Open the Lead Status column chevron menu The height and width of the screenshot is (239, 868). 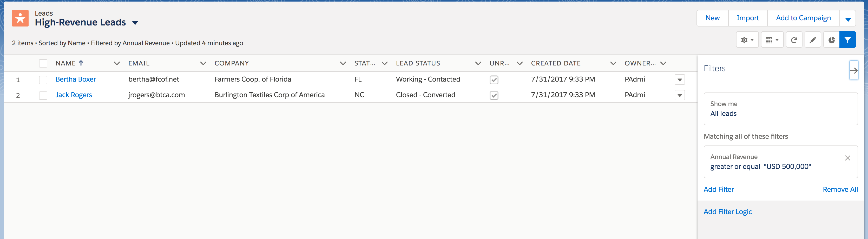click(x=478, y=63)
